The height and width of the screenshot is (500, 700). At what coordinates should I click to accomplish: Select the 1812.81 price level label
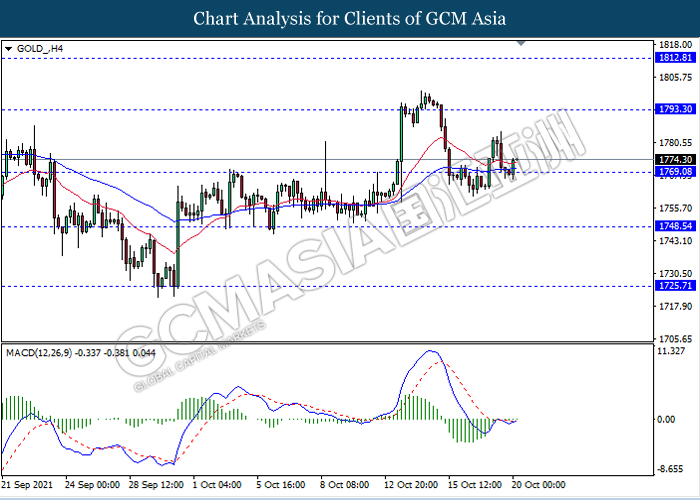(x=675, y=58)
